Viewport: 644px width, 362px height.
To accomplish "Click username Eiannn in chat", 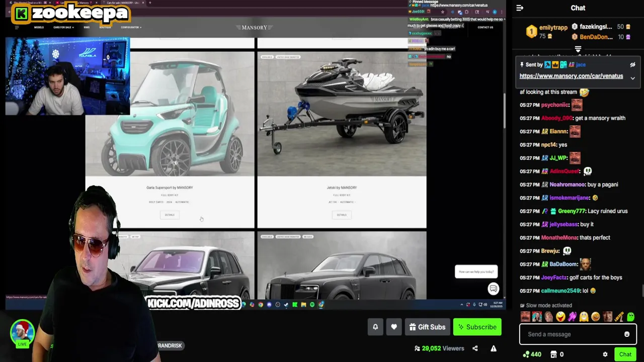I will [x=558, y=132].
